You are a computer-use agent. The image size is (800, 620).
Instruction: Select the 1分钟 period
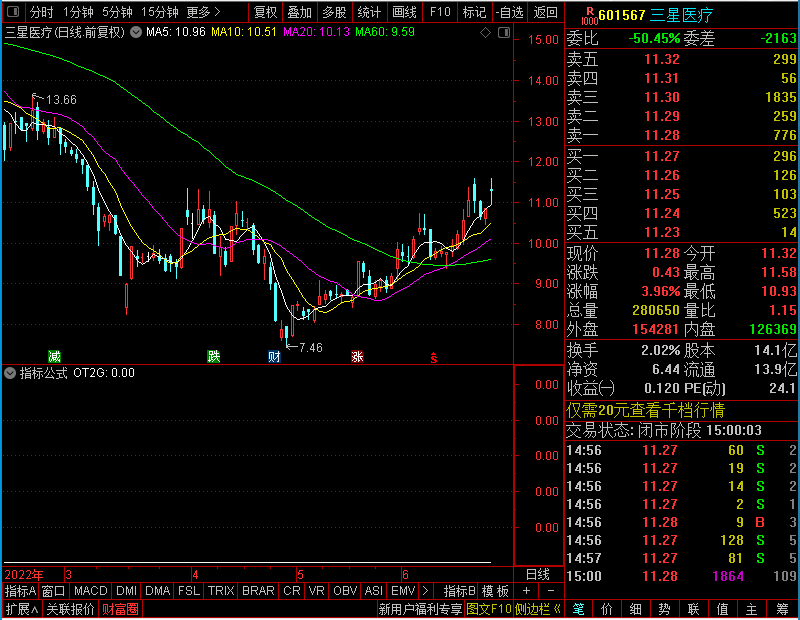[x=78, y=12]
